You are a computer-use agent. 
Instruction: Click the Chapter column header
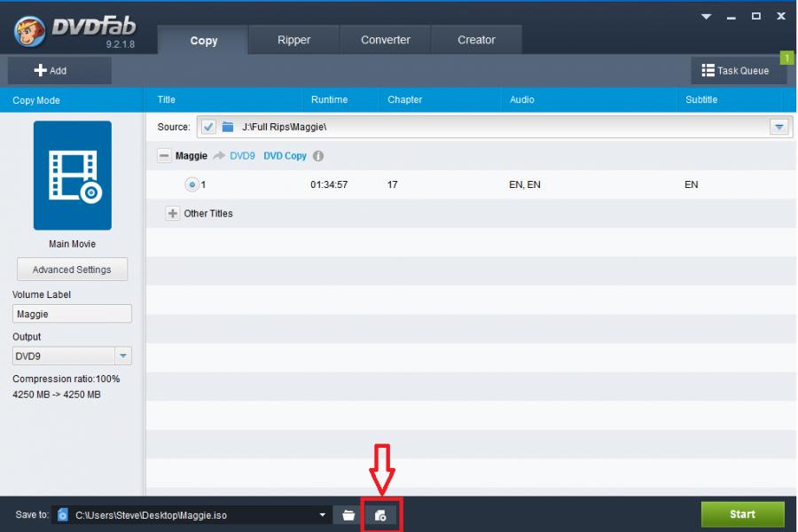[404, 99]
